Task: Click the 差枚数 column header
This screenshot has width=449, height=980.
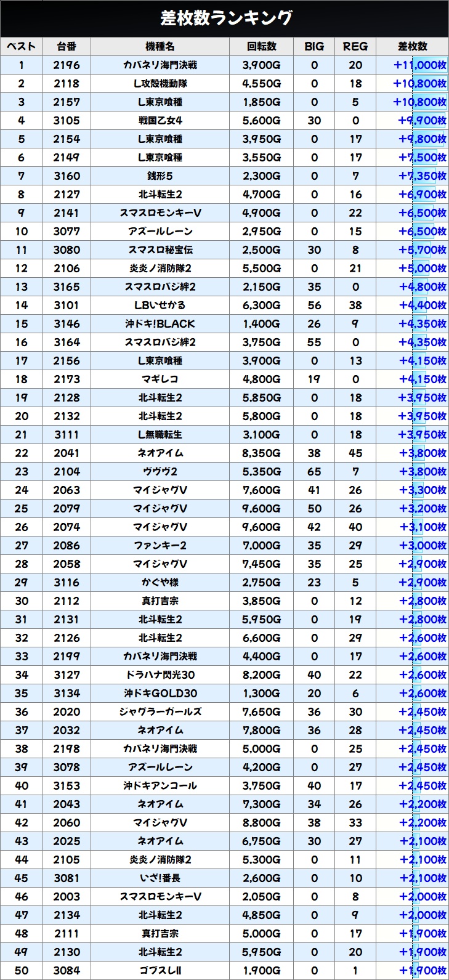Action: tap(412, 46)
